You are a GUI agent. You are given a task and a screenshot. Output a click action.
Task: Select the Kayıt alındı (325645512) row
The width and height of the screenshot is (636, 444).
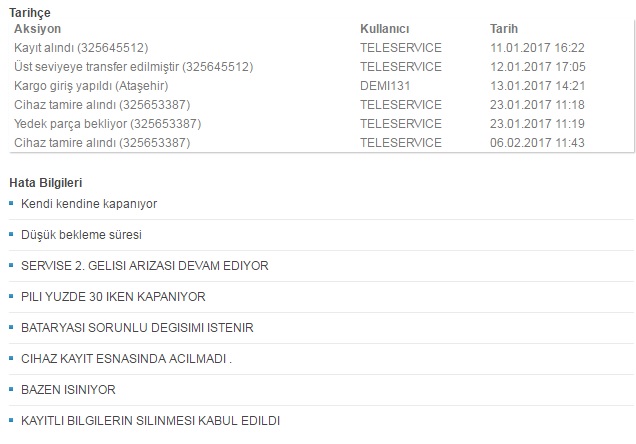321,48
